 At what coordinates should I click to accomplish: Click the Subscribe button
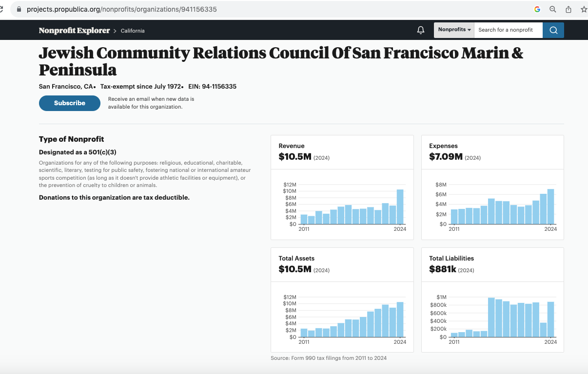(x=70, y=103)
